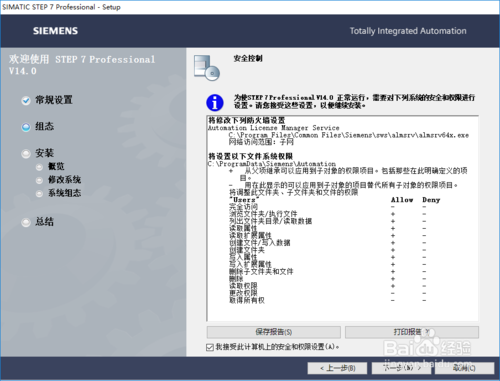Image resolution: width=500 pixels, height=381 pixels.
Task: Click the 浏览文件夹/执行文件 permission row
Action: [x=263, y=214]
